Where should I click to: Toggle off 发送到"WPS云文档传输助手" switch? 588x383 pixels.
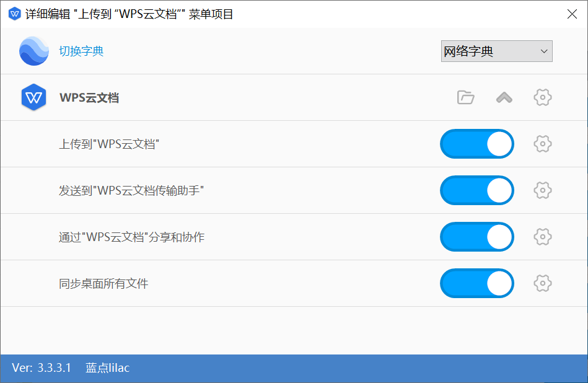pyautogui.click(x=477, y=190)
